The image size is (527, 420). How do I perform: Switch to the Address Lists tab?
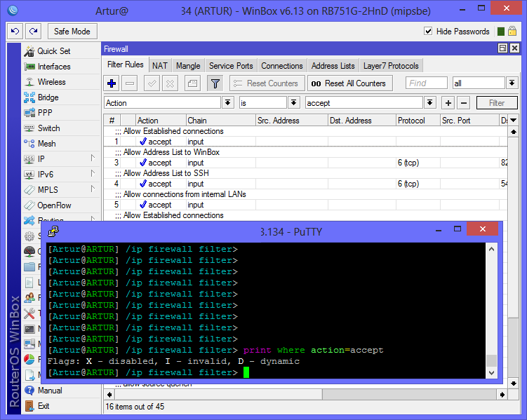click(x=333, y=66)
